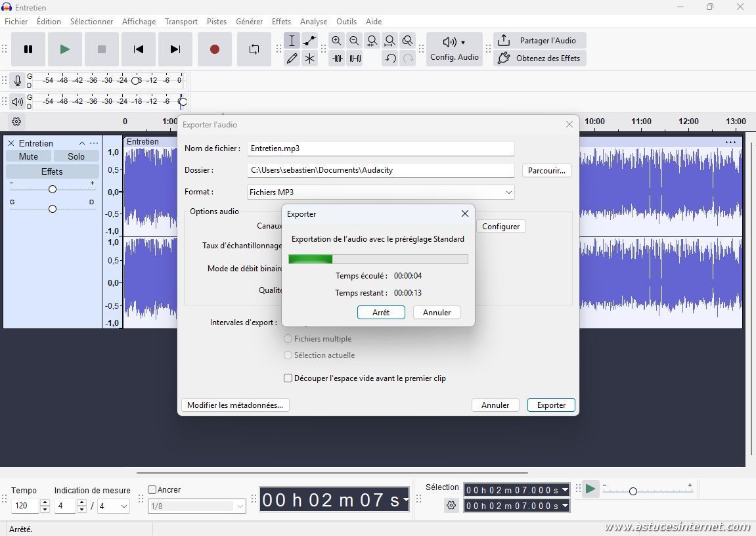Click the Entretien track gain slider
The image size is (756, 536).
[53, 189]
